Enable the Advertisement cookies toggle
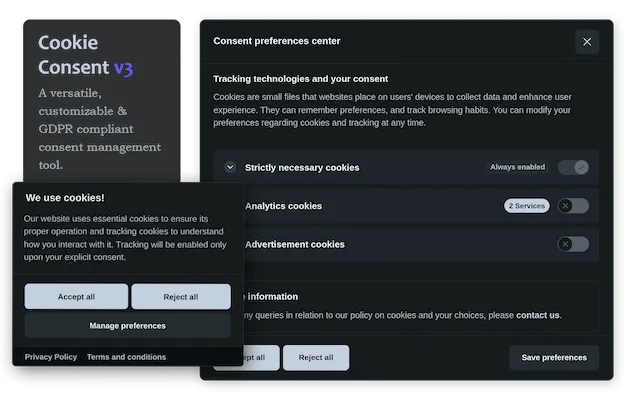This screenshot has height=400, width=631. (573, 244)
